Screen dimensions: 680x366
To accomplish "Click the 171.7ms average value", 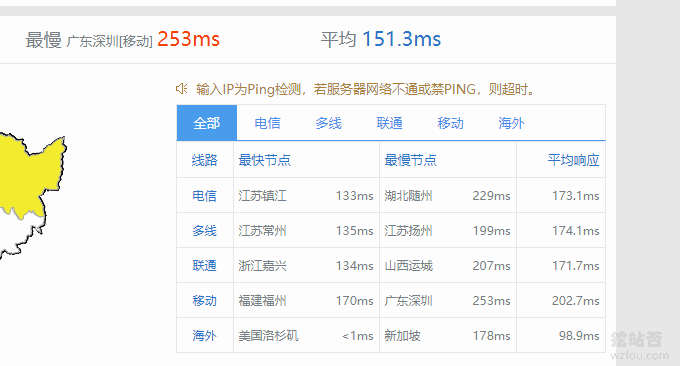I will [575, 265].
